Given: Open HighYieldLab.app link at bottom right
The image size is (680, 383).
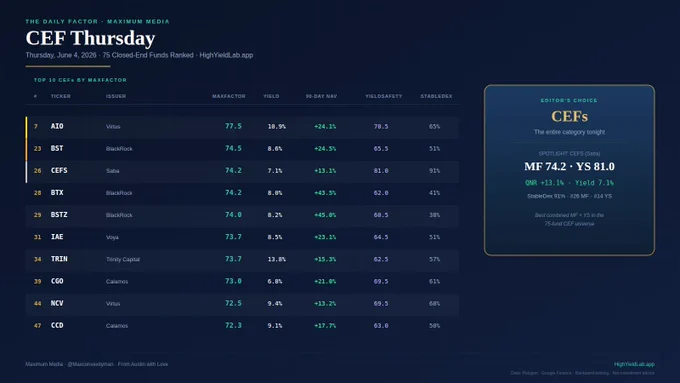Looking at the screenshot, I should 634,364.
